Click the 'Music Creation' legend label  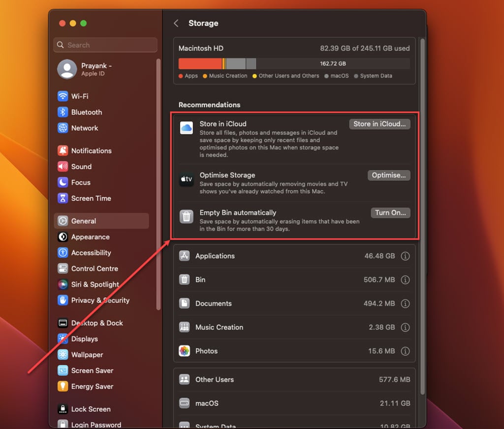(228, 76)
